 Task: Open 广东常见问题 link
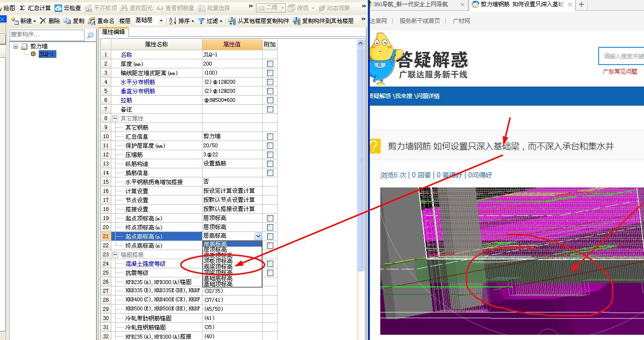click(620, 72)
